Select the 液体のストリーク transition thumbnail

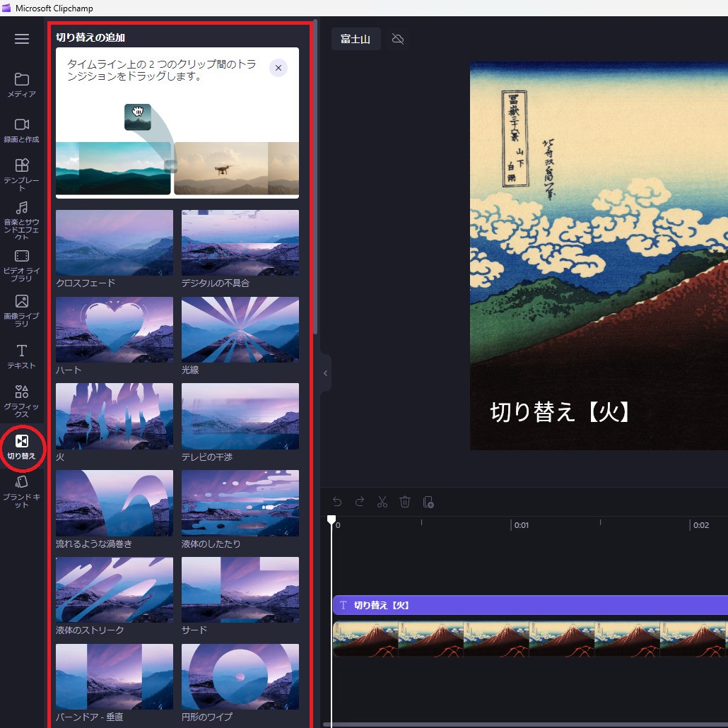pyautogui.click(x=115, y=589)
